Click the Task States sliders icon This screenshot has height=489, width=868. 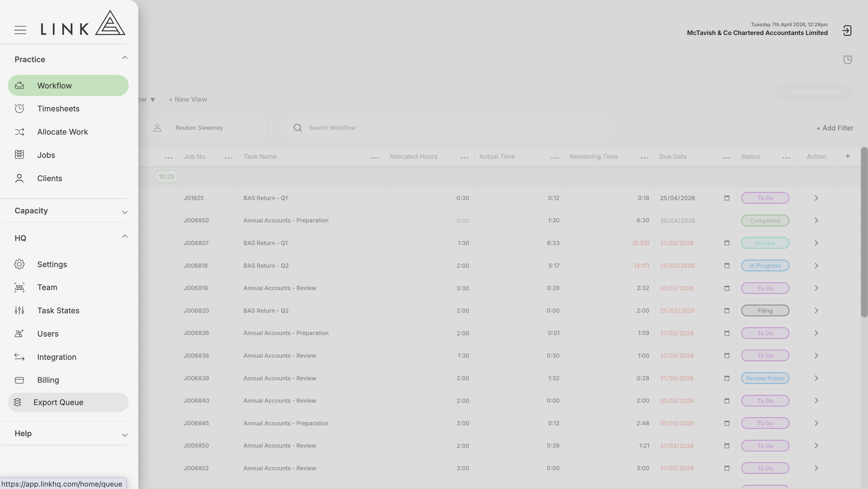point(20,311)
